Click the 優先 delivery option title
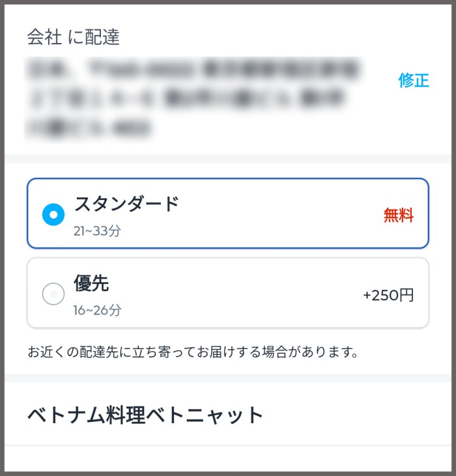 tap(91, 283)
